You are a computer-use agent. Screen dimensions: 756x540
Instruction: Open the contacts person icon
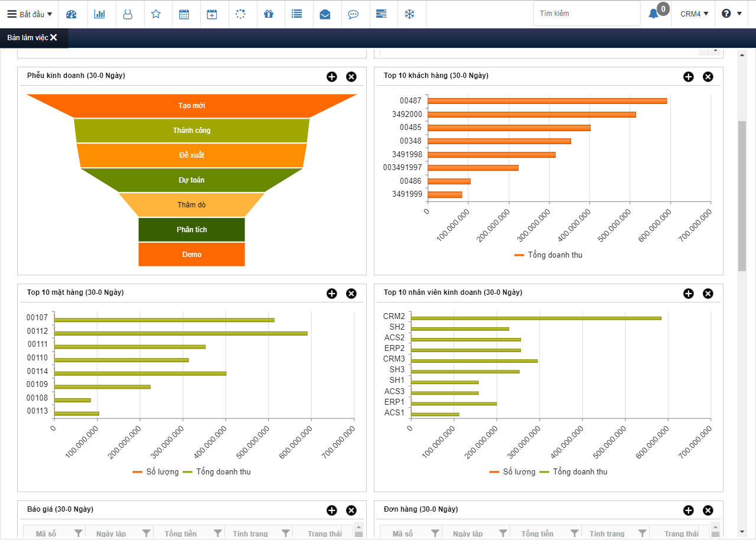(128, 14)
